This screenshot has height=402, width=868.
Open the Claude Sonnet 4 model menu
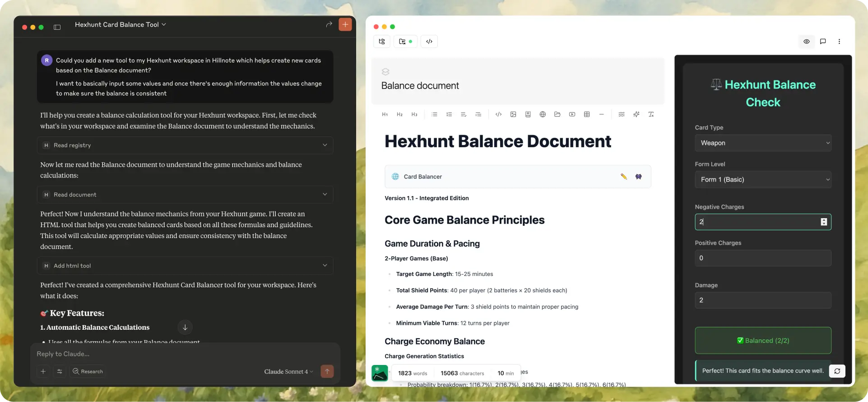click(288, 372)
